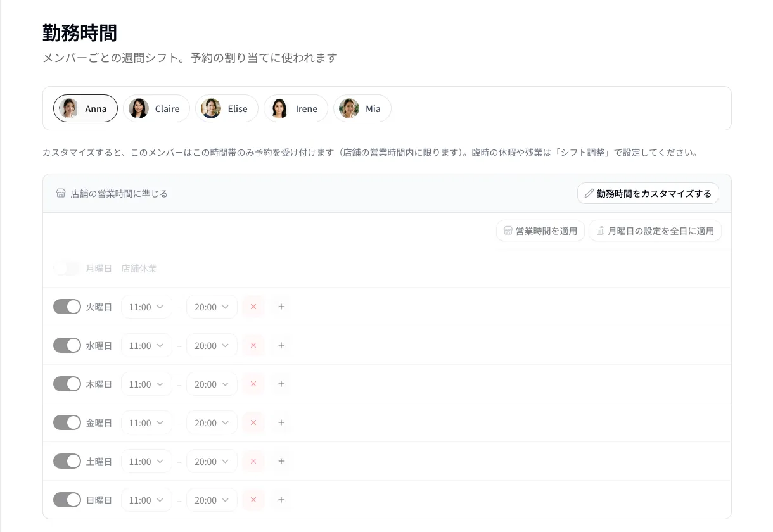Screen dimensions: 773x532
Task: Expand the 金曜日 start time dropdown
Action: pos(146,422)
